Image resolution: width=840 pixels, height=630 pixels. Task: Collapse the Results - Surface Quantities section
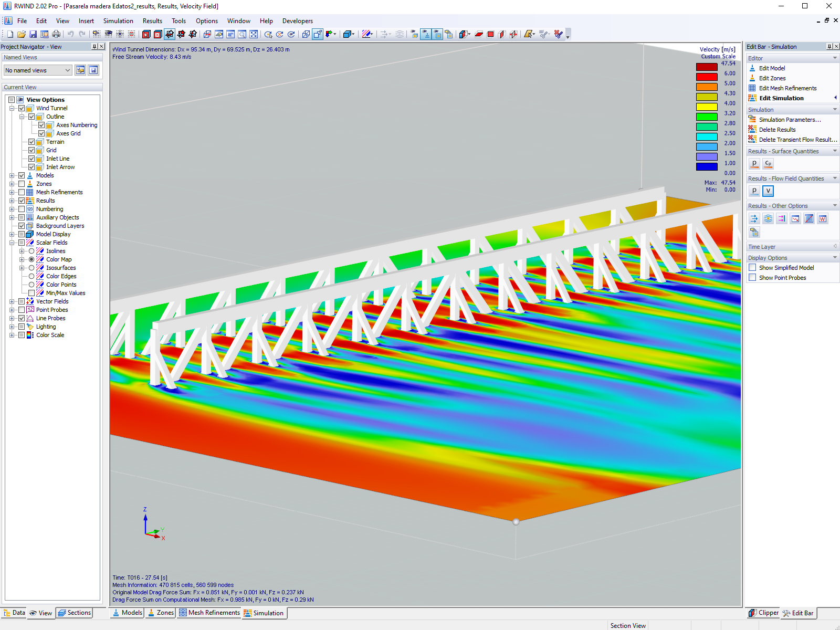(836, 151)
